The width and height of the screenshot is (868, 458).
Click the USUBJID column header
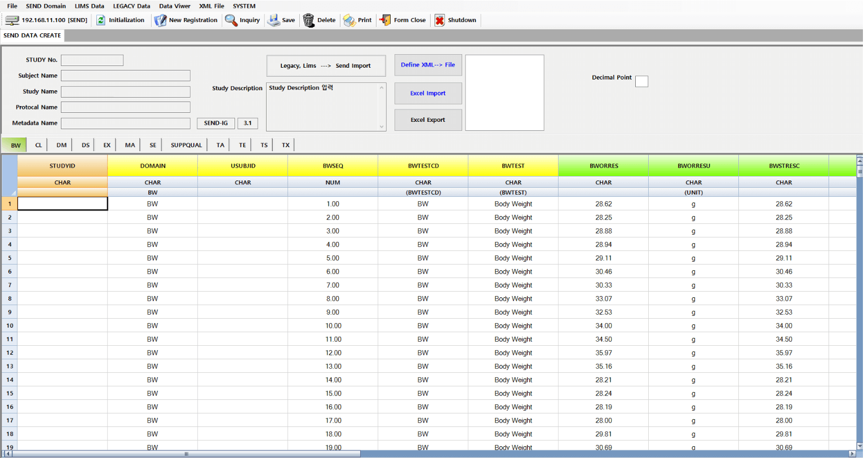(243, 166)
